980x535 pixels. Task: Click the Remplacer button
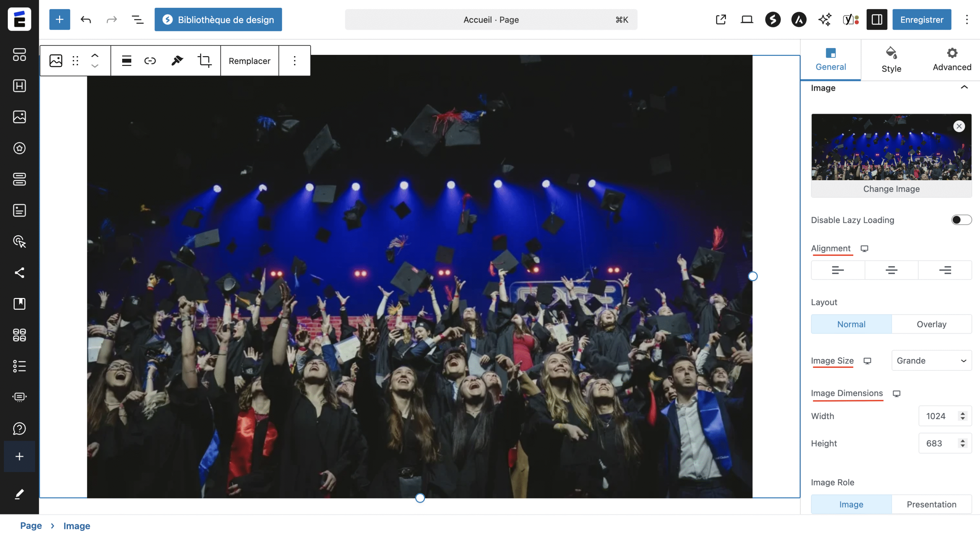[x=249, y=61]
